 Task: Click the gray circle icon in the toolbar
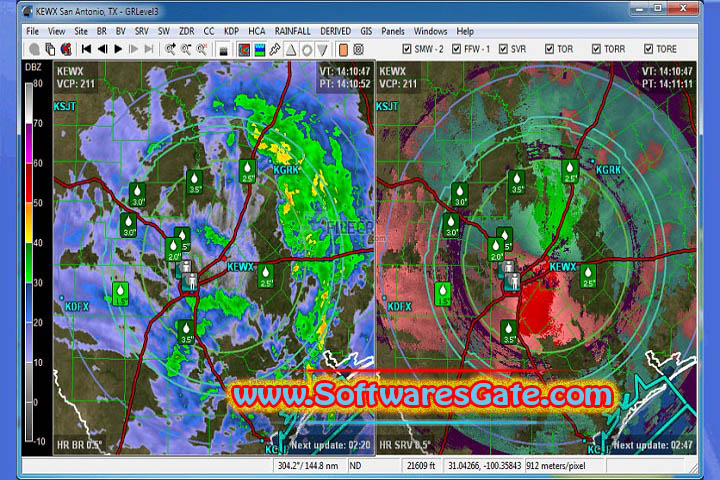(34, 49)
